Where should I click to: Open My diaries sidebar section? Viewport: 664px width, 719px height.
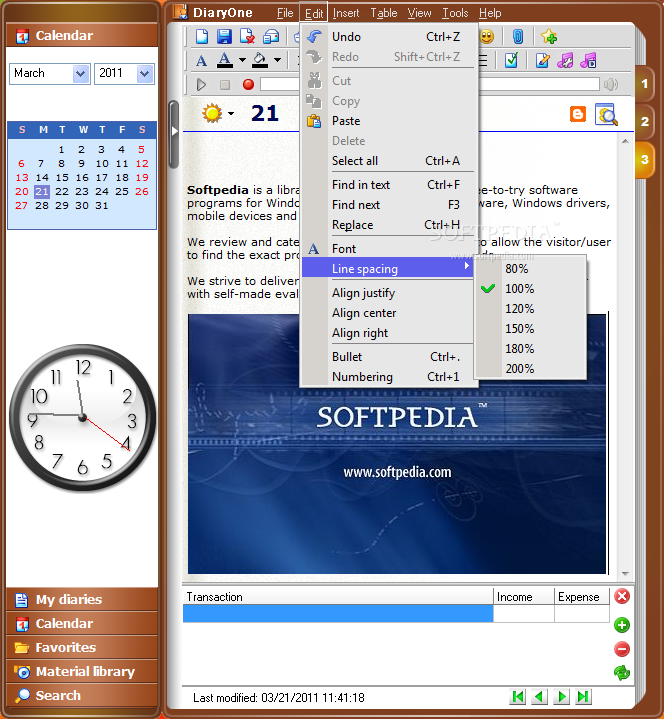pos(82,599)
